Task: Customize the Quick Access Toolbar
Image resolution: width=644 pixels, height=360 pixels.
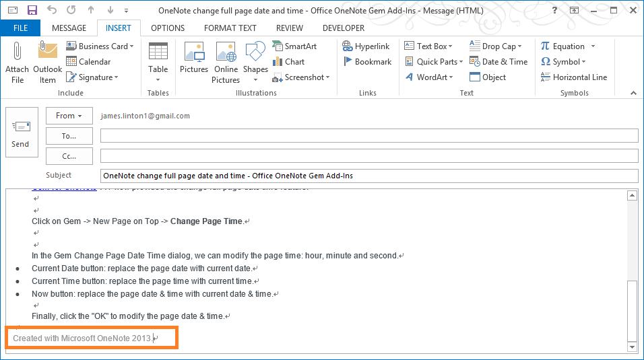Action: (x=126, y=11)
